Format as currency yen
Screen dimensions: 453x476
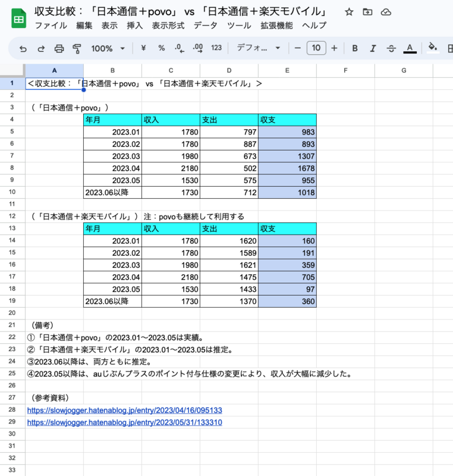pos(143,48)
